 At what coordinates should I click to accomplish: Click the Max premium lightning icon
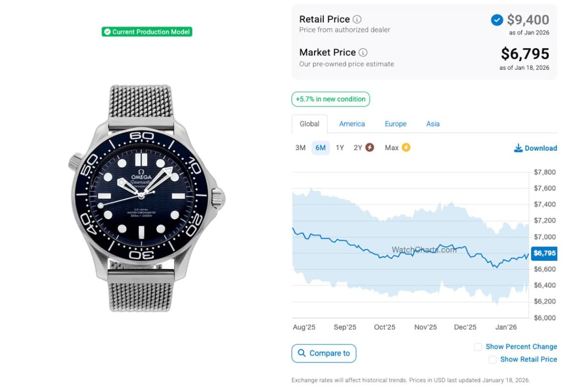406,148
